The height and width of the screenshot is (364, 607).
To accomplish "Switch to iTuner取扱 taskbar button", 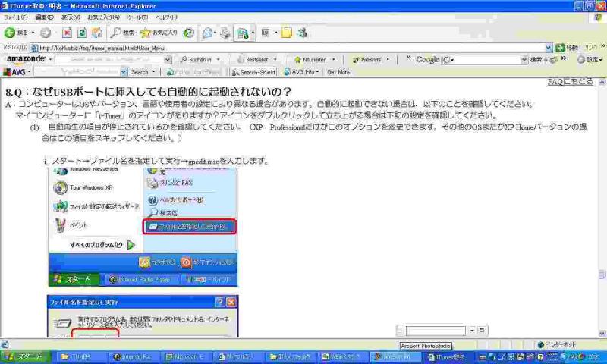I will (x=448, y=357).
